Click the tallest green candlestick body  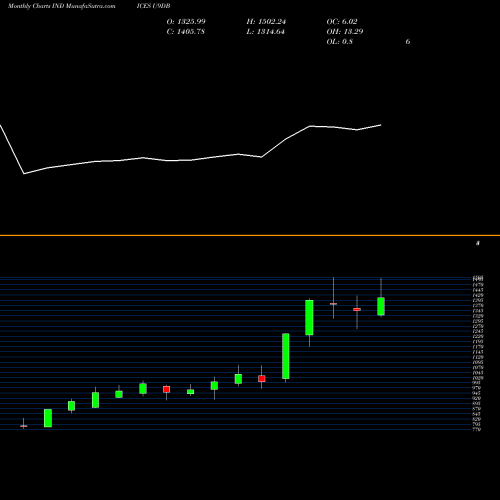click(x=286, y=356)
